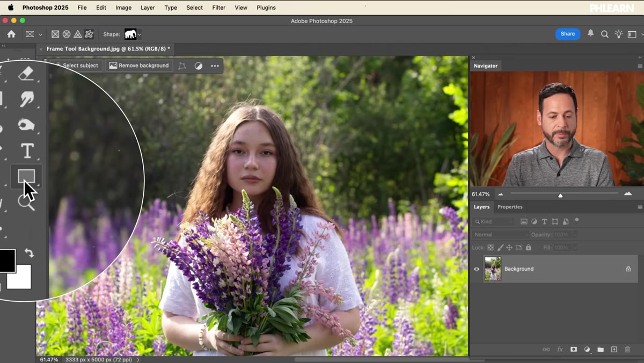
Task: Toggle lock all for layer
Action: click(x=529, y=248)
